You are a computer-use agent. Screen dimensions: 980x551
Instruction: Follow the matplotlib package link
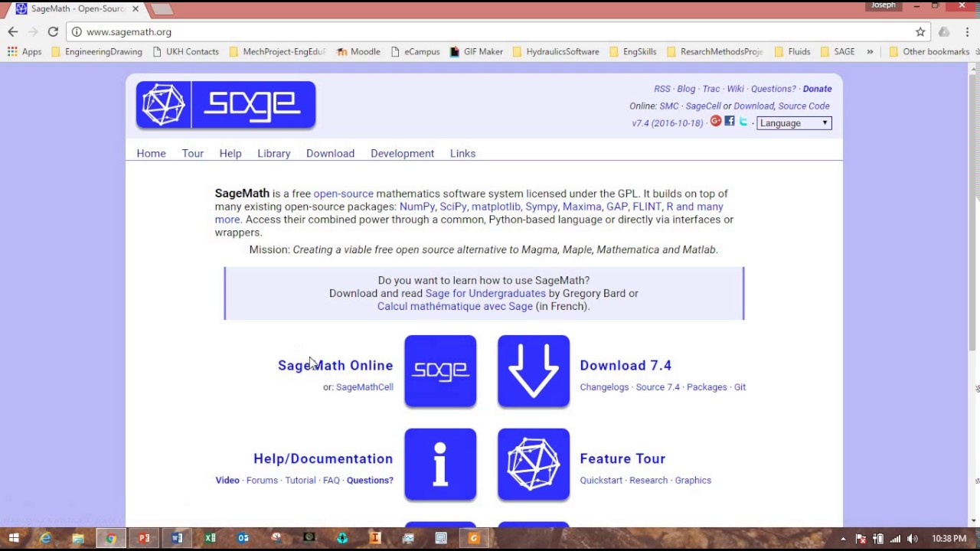click(495, 207)
